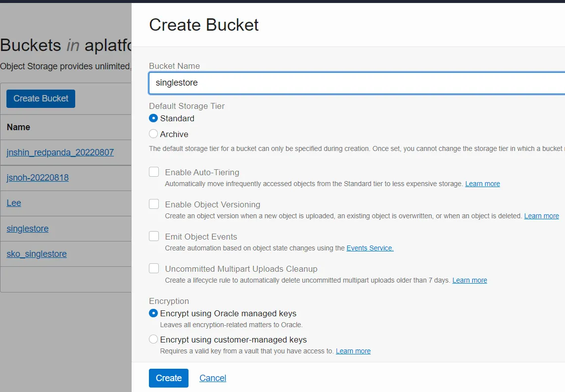The image size is (565, 392).
Task: Select the Archive storage tier radio
Action: [x=153, y=134]
